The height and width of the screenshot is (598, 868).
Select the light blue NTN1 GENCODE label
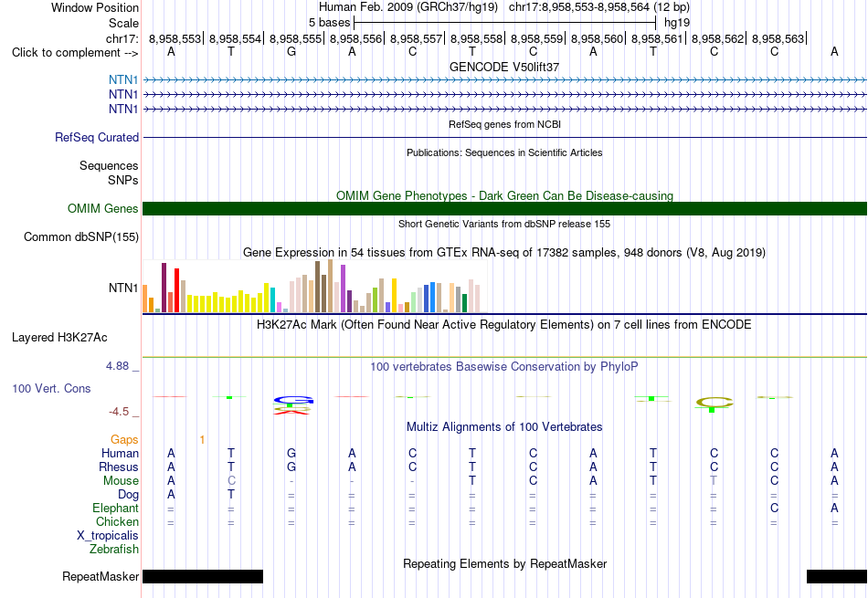coord(123,79)
